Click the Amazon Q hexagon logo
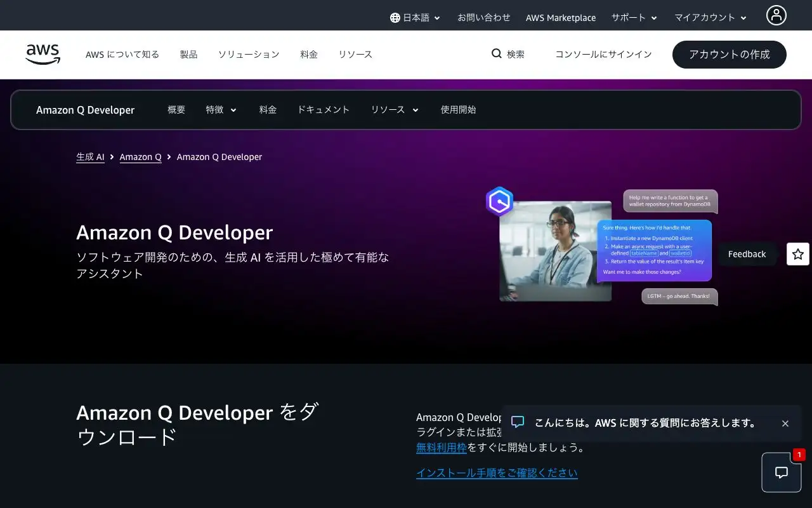This screenshot has height=508, width=812. click(499, 201)
